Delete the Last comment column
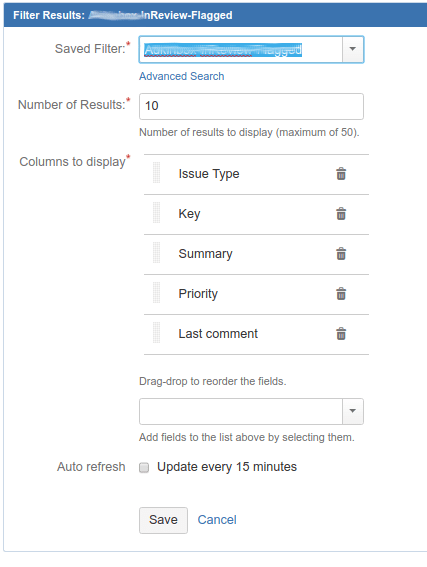Screen dimensions: 427x567 click(341, 334)
